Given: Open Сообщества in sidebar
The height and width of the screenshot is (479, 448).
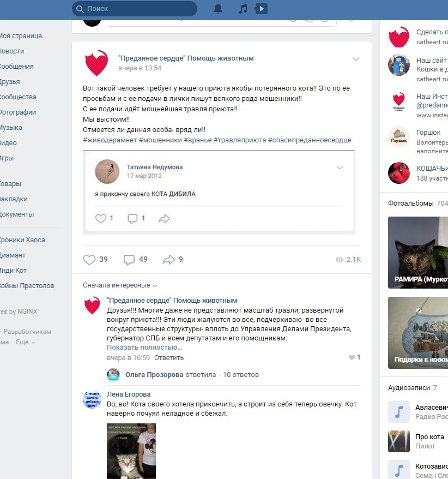Looking at the screenshot, I should [x=18, y=97].
